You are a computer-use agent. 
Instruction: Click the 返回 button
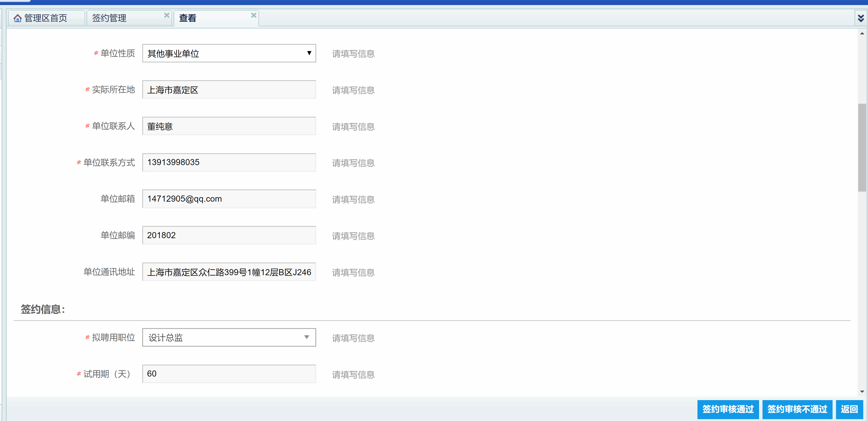tap(849, 409)
